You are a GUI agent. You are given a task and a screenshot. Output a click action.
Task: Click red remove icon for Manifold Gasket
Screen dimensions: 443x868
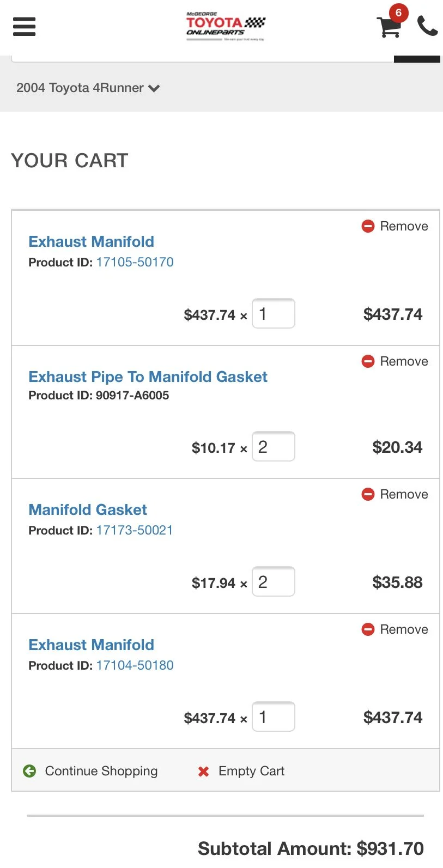coord(368,494)
